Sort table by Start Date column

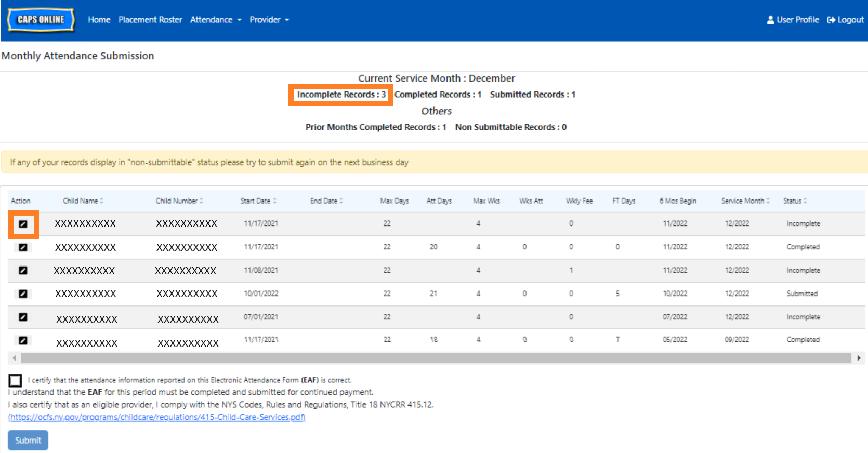point(258,201)
